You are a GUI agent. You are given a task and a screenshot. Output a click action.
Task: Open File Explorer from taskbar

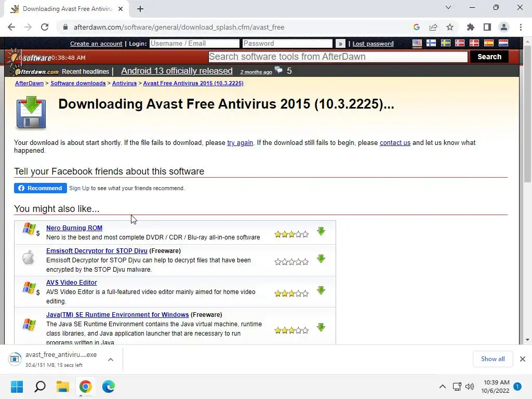pyautogui.click(x=63, y=387)
